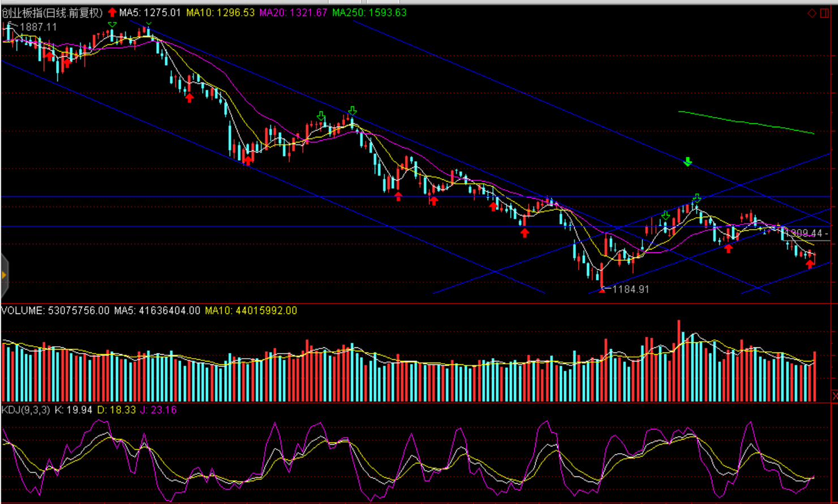The image size is (838, 504).
Task: Click the green MA250 legend label
Action: (x=369, y=12)
